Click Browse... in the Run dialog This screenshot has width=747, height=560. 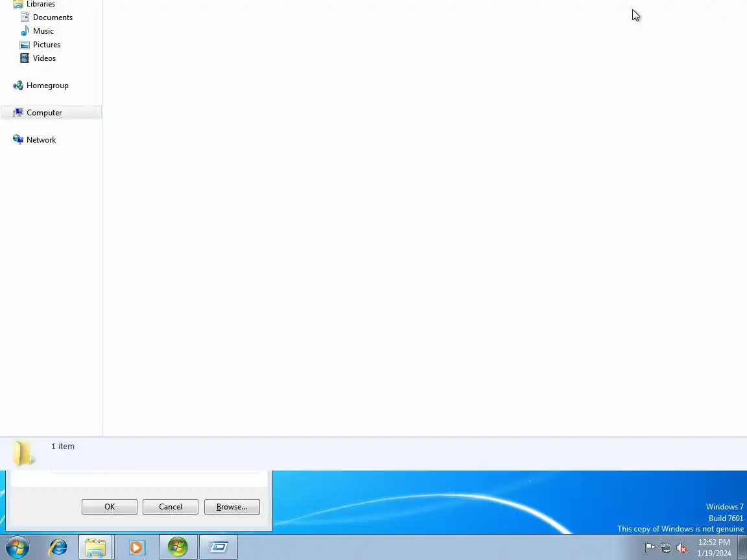coord(232,507)
